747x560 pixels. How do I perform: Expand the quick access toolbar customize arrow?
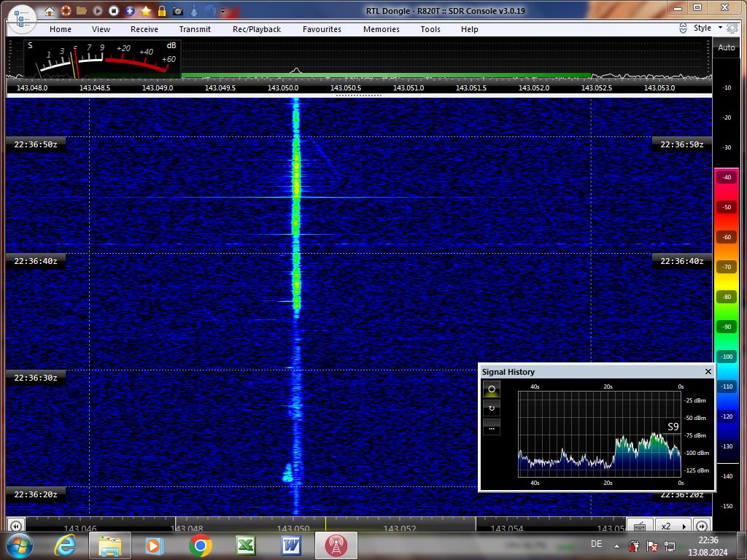[222, 11]
